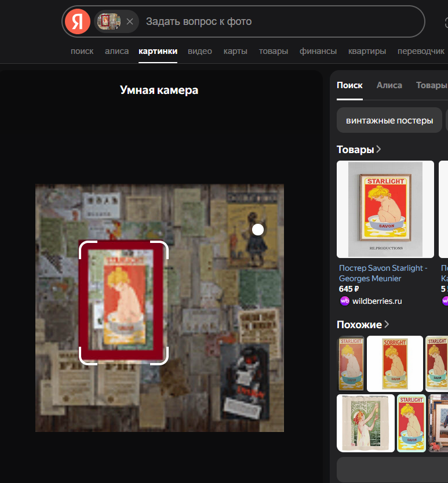Open the 'SOBRIGHT' similar image thumbnail
Image resolution: width=448 pixels, height=483 pixels.
tap(395, 364)
